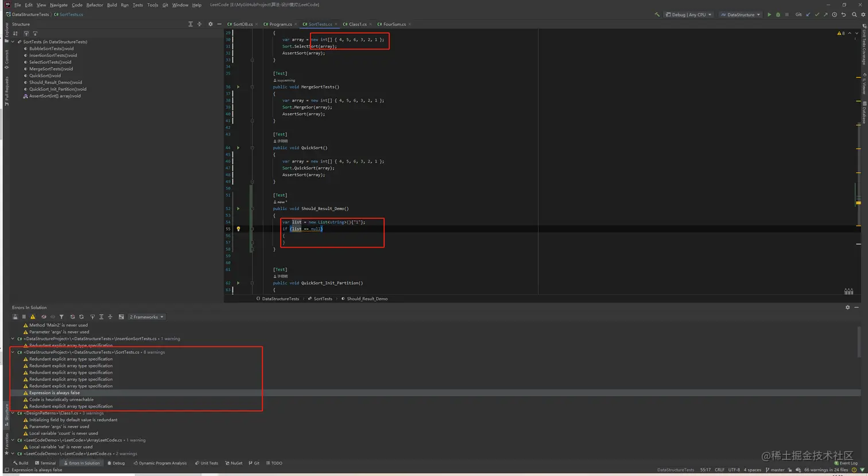Image resolution: width=868 pixels, height=476 pixels.
Task: Open Structure panel options gear
Action: 210,24
